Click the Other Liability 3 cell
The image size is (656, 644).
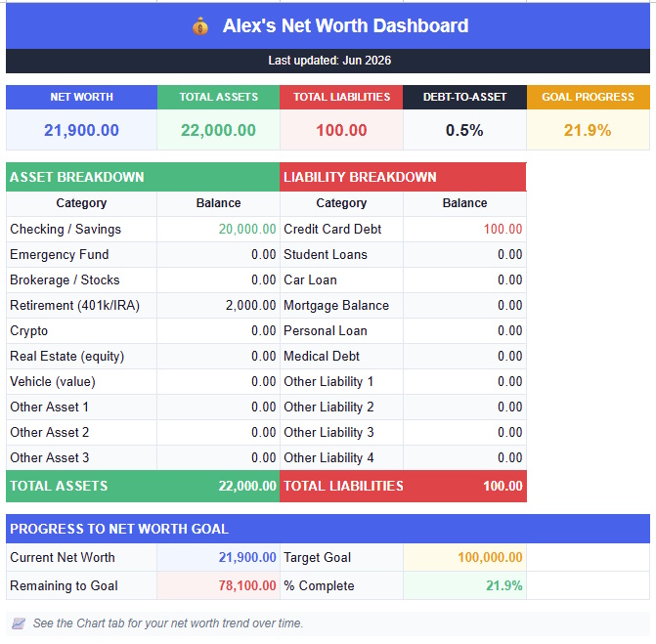pos(341,432)
